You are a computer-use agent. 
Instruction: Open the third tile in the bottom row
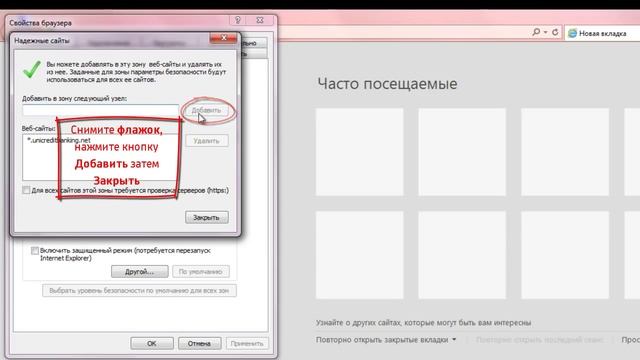[565, 255]
